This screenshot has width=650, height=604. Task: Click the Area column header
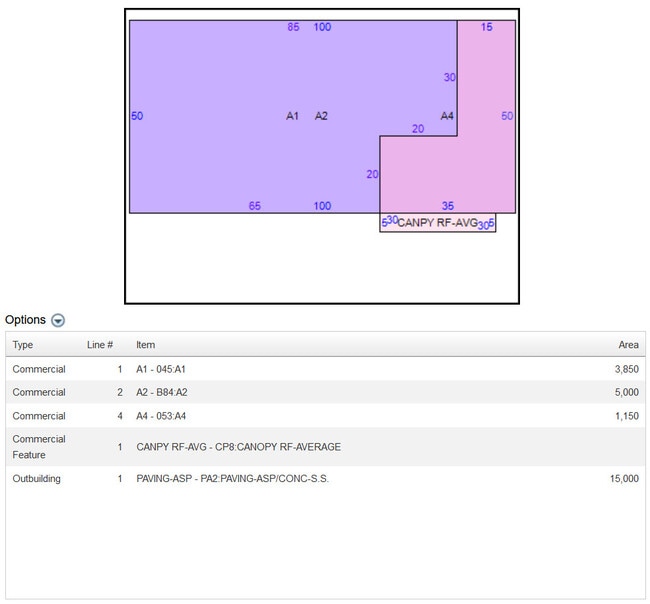click(628, 345)
